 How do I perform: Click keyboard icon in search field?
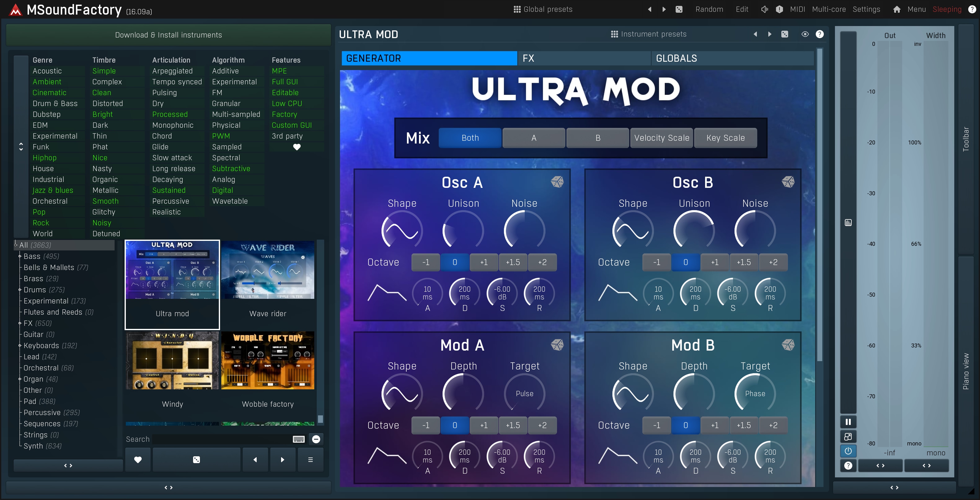click(x=299, y=439)
